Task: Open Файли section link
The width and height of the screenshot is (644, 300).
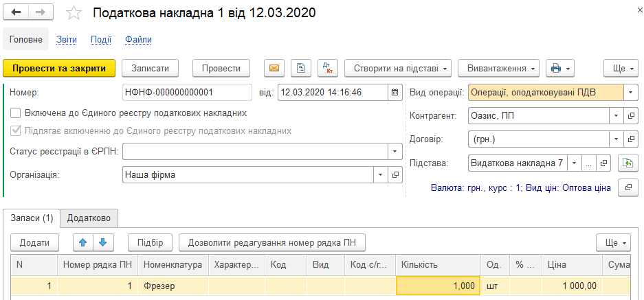Action: click(x=138, y=39)
